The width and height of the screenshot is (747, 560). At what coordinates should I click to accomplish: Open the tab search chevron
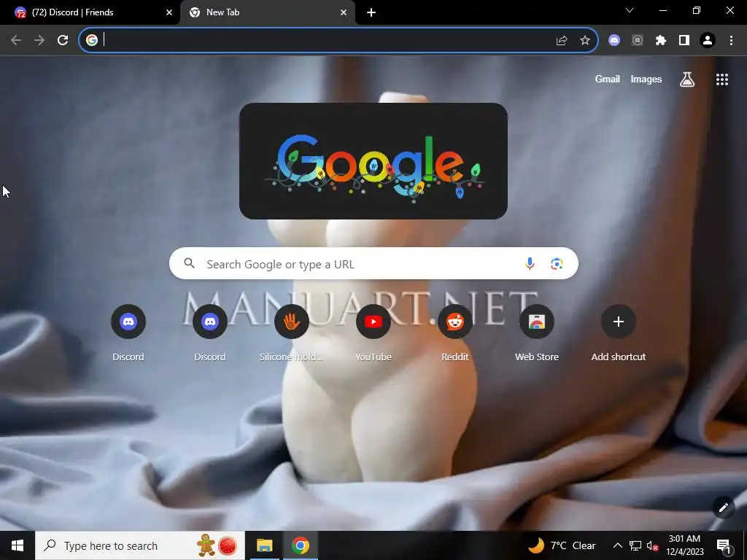(630, 10)
